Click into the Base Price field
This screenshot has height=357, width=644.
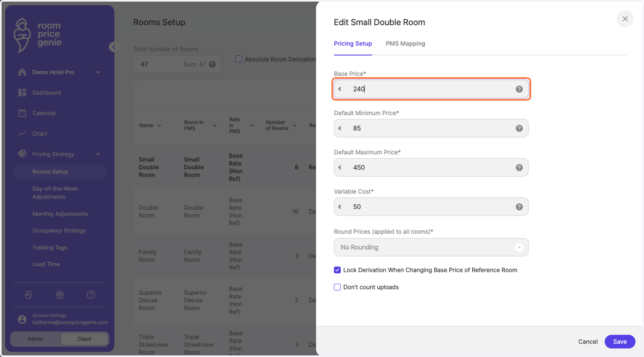coord(431,89)
